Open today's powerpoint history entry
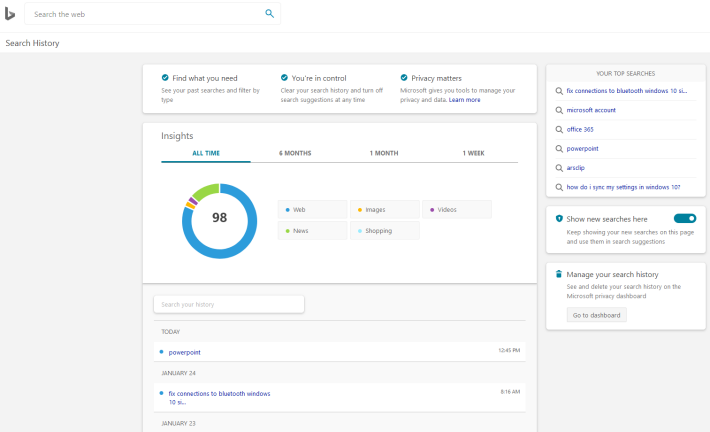The image size is (710, 432). coord(184,352)
